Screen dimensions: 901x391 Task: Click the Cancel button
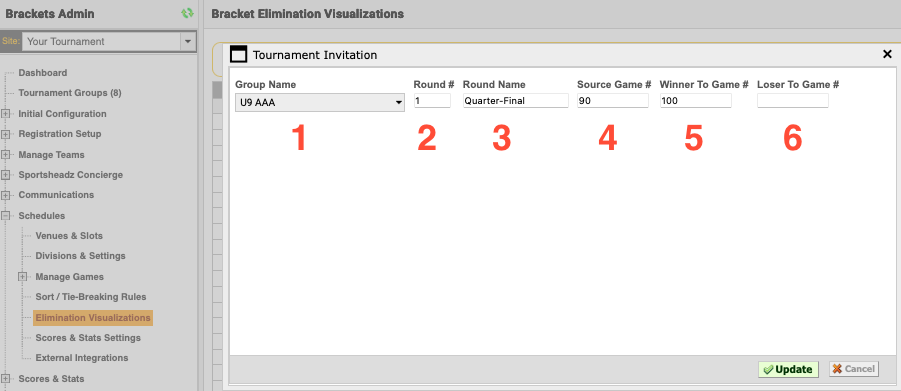854,369
